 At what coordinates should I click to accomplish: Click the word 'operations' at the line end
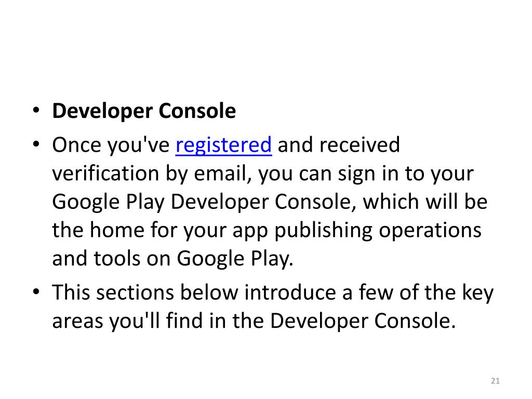coord(430,231)
